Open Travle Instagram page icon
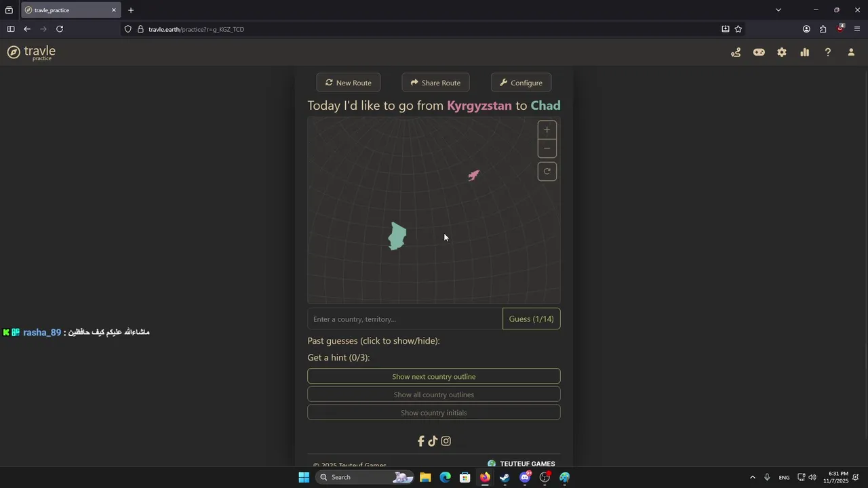Screen dimensions: 868x488 tap(446, 441)
